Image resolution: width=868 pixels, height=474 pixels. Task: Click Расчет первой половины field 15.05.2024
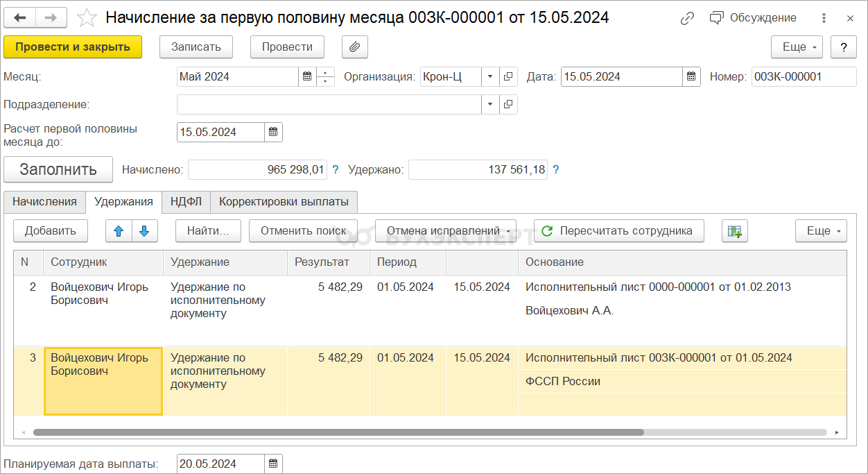click(x=220, y=132)
